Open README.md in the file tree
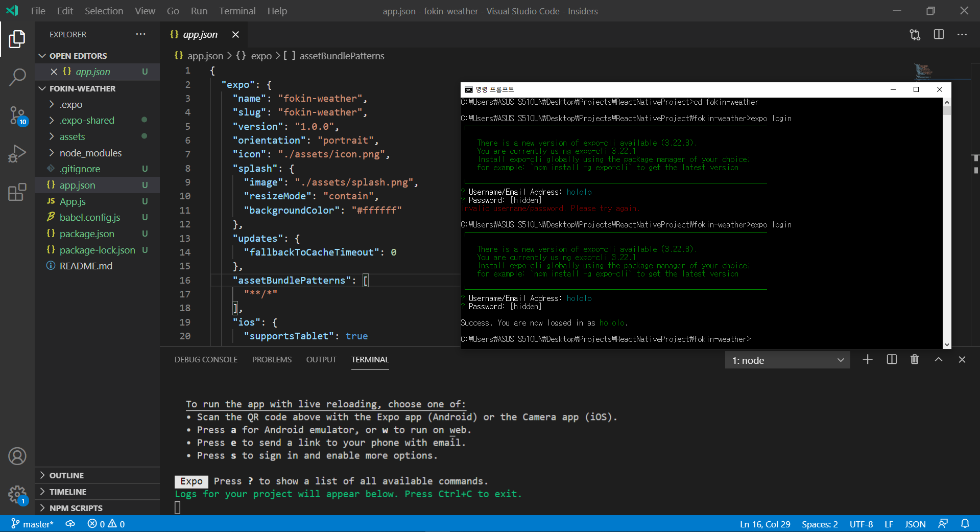This screenshot has height=532, width=980. [86, 266]
